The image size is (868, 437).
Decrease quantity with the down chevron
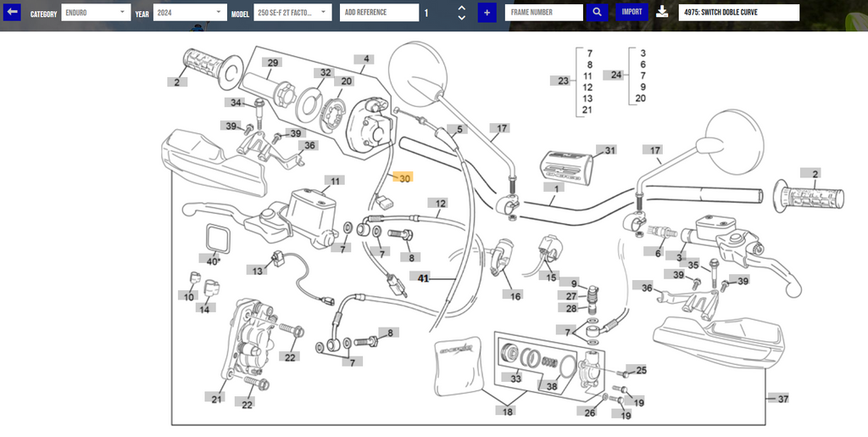point(461,18)
